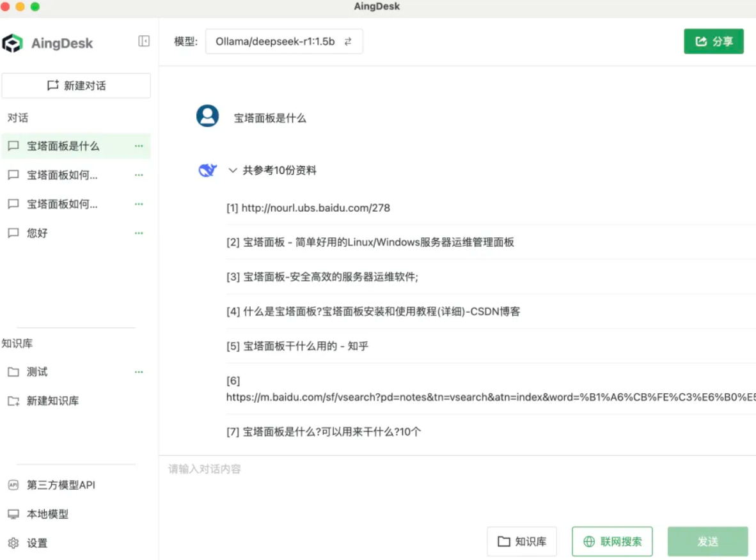Image resolution: width=756 pixels, height=560 pixels.
Task: Click the gear icon beside 设置
Action: tap(13, 543)
